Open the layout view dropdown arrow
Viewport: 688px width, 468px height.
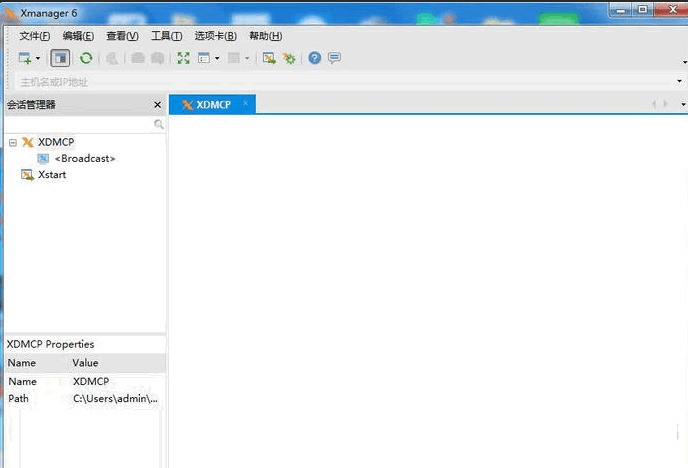click(x=217, y=58)
